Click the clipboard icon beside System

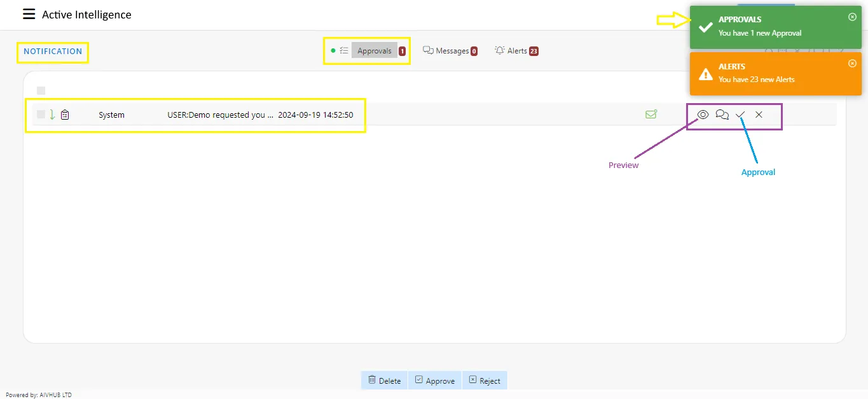point(65,115)
